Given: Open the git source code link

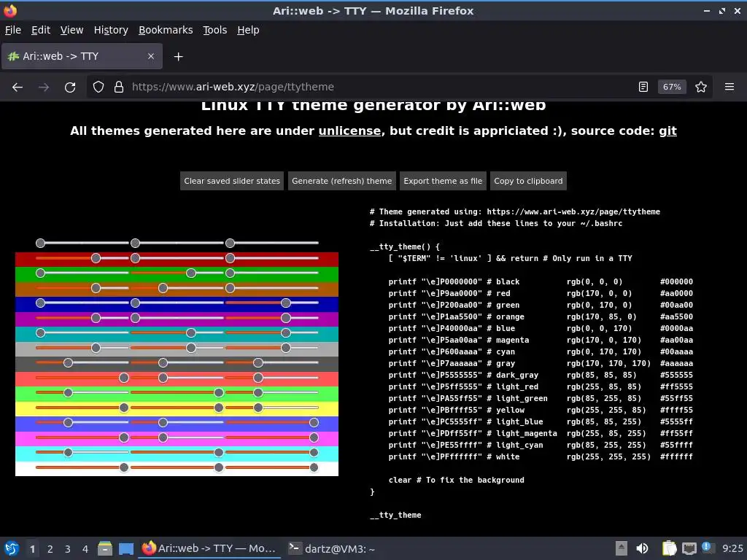Looking at the screenshot, I should (x=667, y=131).
